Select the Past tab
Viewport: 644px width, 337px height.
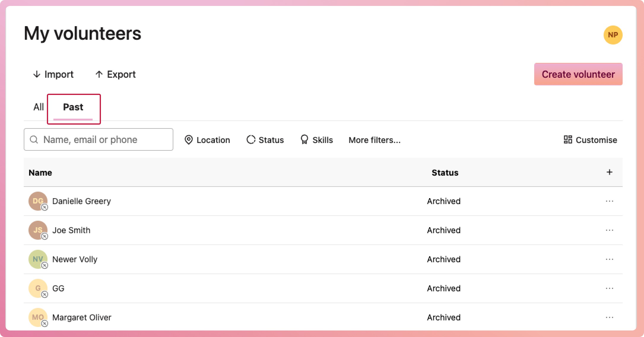pos(73,107)
